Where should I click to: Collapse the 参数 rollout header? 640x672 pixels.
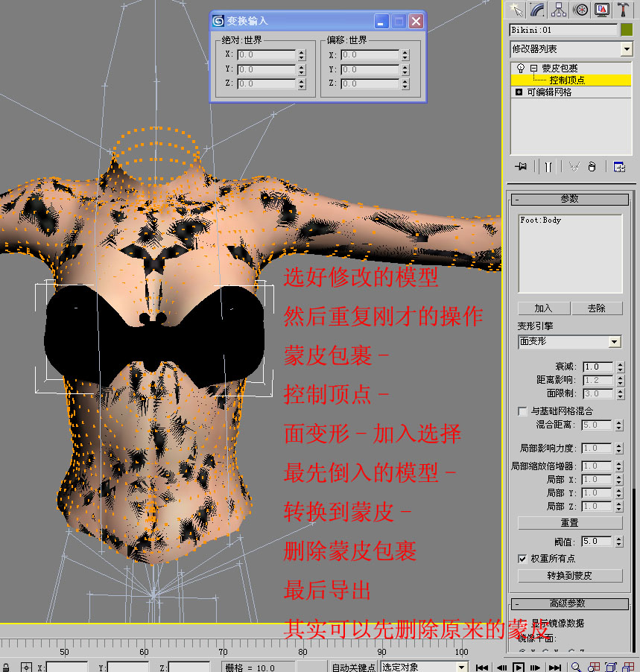click(x=569, y=199)
